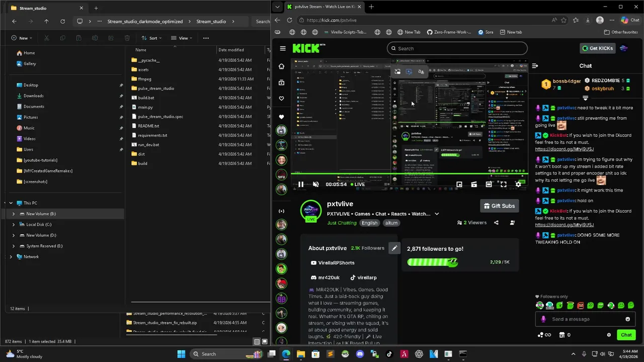This screenshot has height=362, width=644.
Task: Select the English language tag
Action: click(369, 223)
